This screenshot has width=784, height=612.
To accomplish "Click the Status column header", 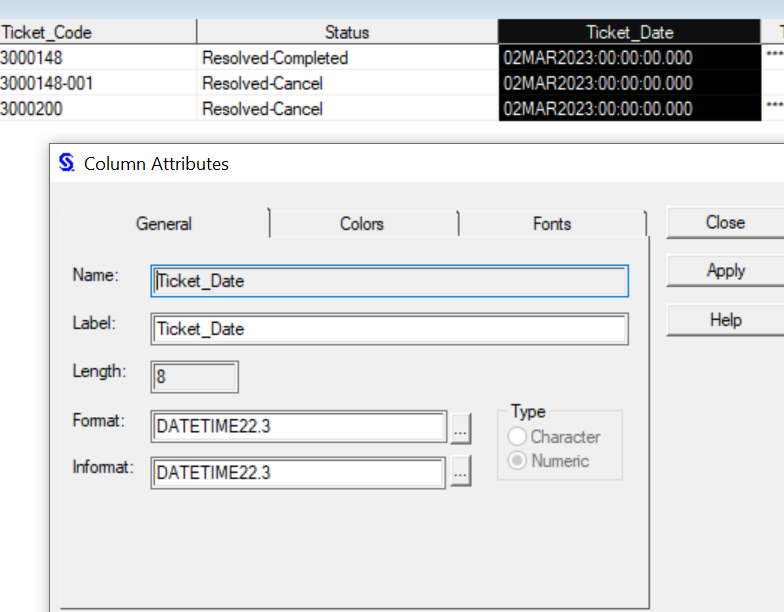I will (x=347, y=32).
